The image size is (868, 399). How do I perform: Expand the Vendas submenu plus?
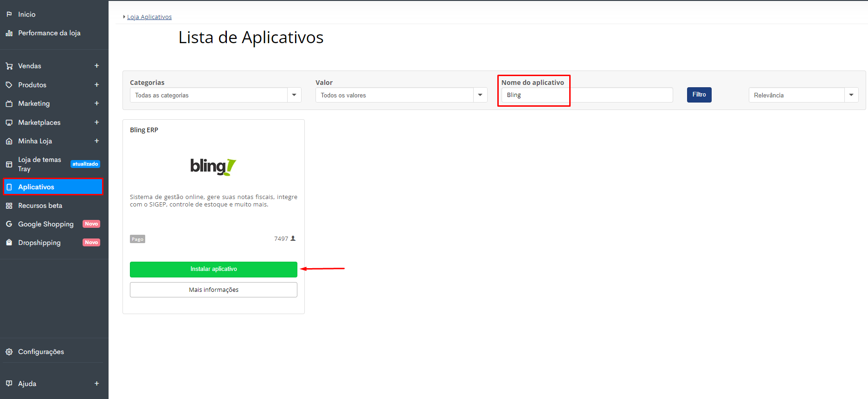[96, 66]
